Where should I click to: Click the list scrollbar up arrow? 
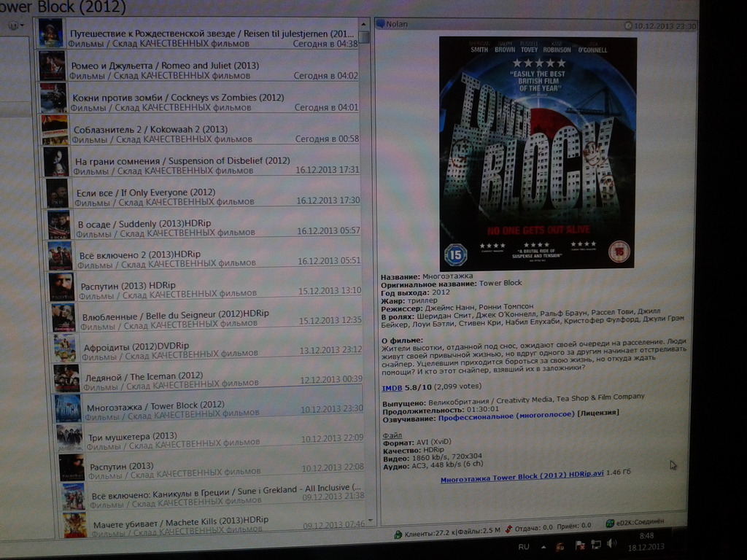pyautogui.click(x=363, y=23)
